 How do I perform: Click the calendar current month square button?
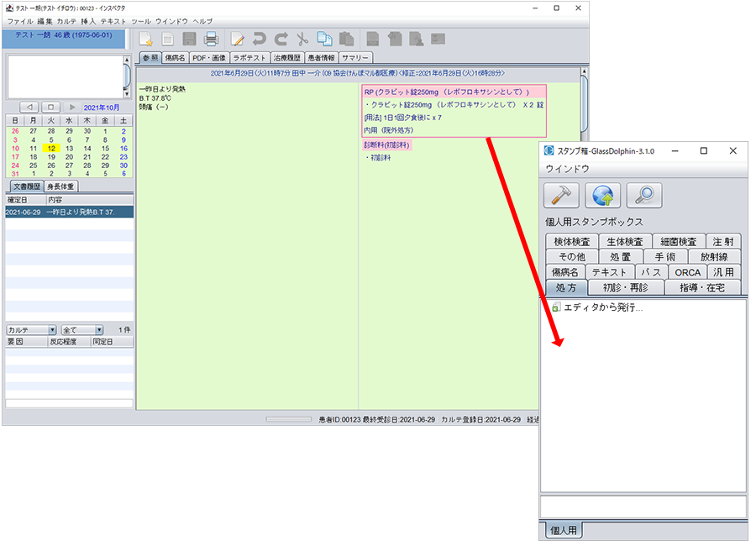pos(50,108)
